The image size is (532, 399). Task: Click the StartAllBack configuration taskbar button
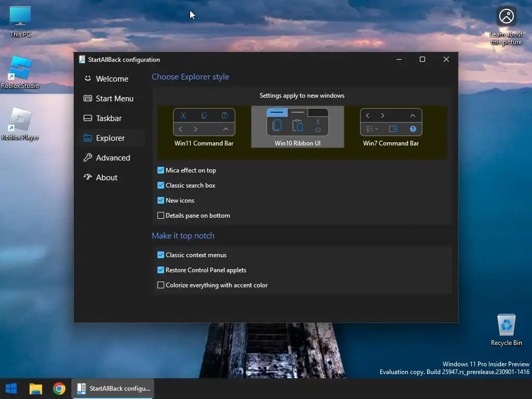click(x=113, y=389)
